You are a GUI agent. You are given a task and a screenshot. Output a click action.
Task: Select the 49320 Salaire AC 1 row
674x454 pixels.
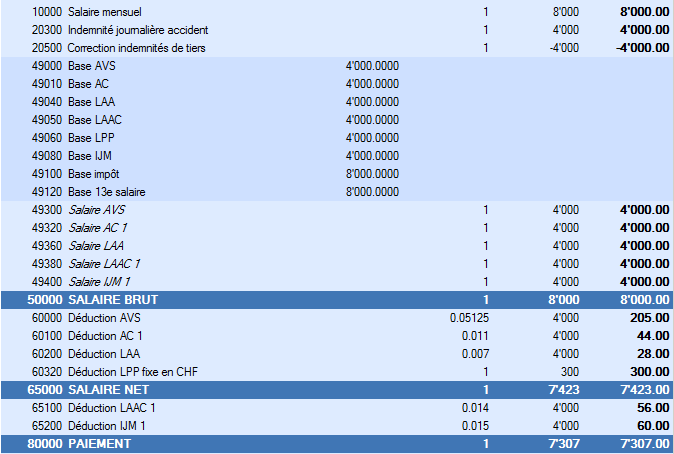click(x=337, y=228)
